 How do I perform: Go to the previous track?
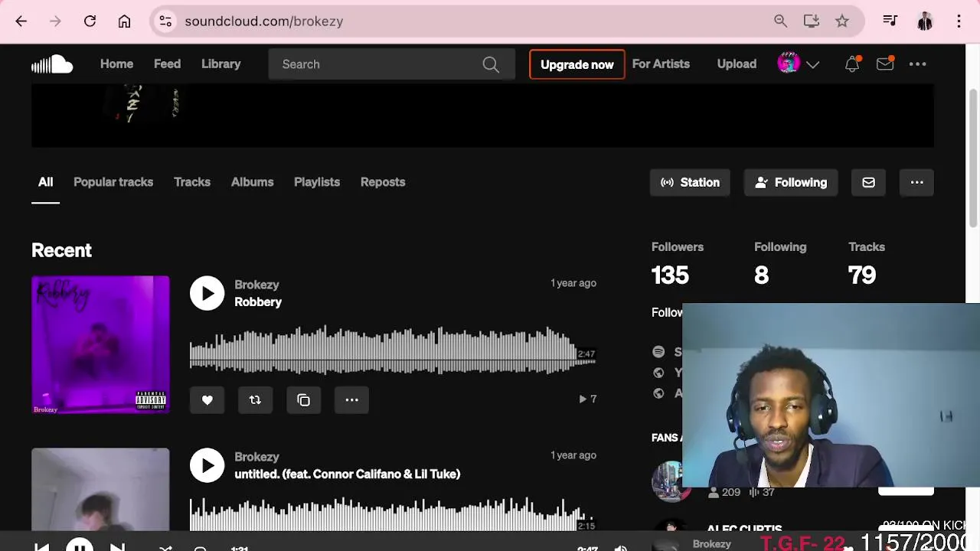click(x=42, y=546)
